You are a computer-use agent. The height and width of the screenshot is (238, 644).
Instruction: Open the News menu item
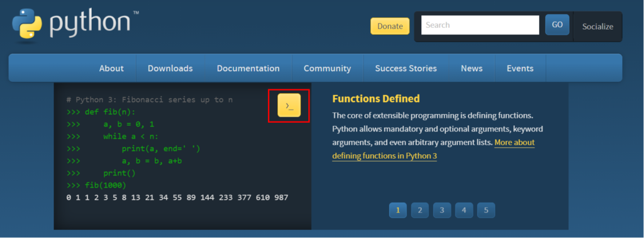point(472,68)
